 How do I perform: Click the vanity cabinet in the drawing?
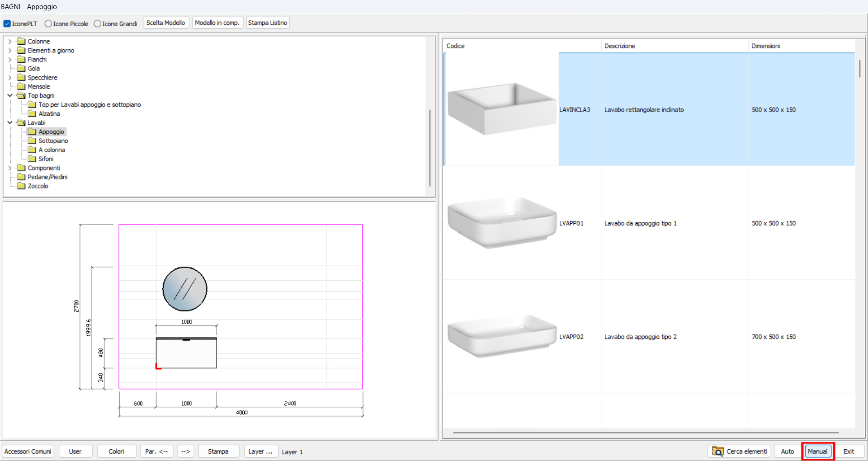pos(186,353)
